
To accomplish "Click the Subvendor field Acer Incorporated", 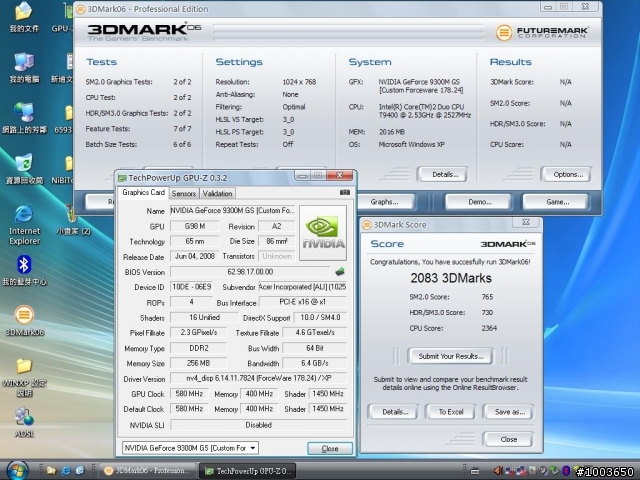I will (302, 287).
